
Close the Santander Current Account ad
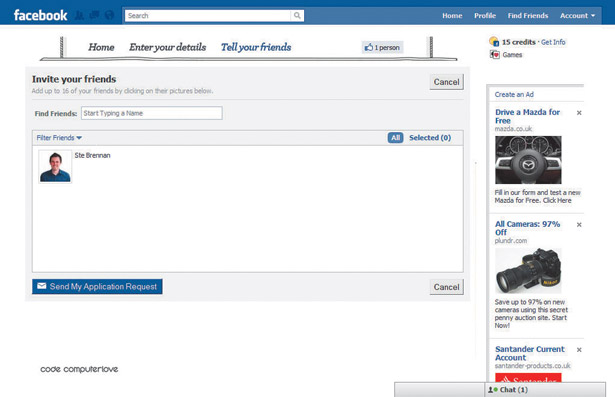(579, 350)
